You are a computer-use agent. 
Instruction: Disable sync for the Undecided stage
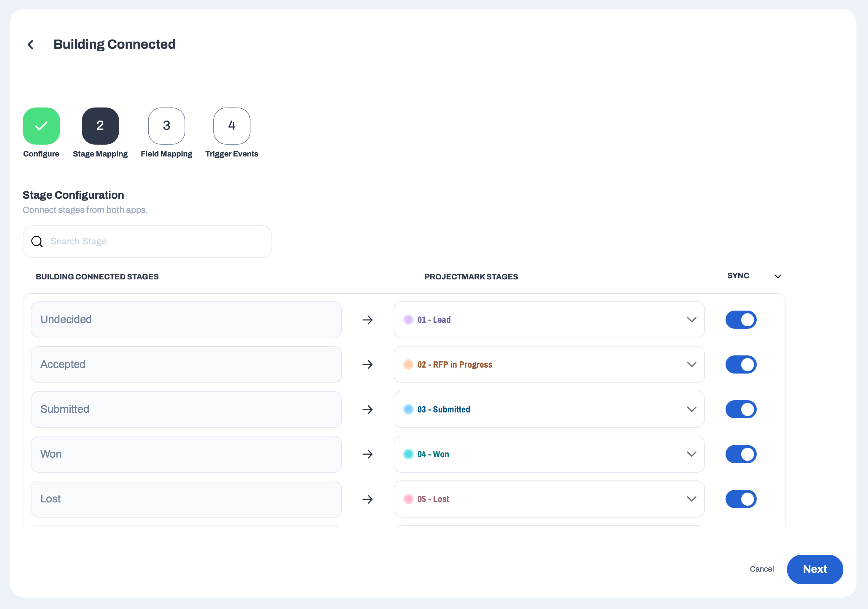point(741,320)
